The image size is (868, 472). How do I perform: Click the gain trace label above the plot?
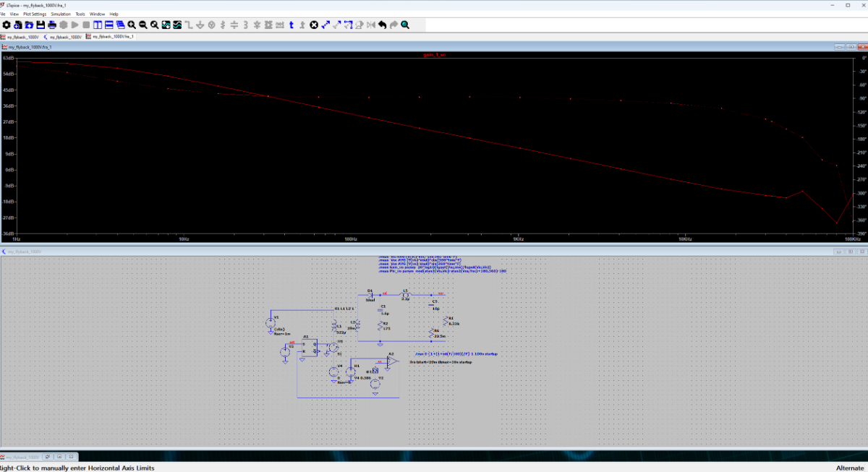[434, 54]
